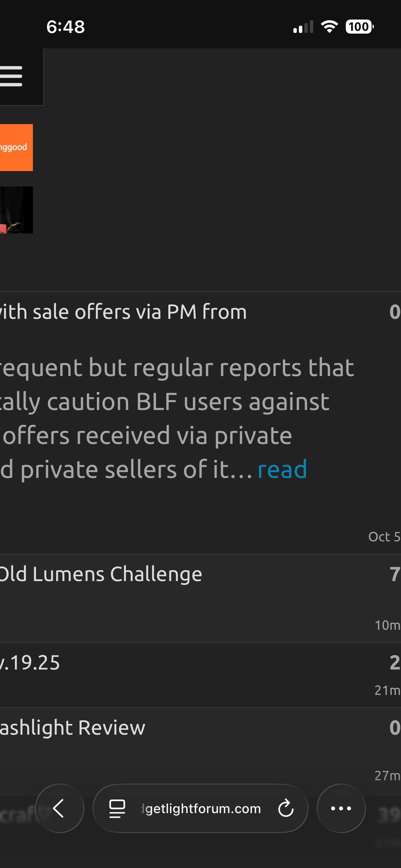Click the address bar URL text
This screenshot has width=401, height=868.
point(202,808)
